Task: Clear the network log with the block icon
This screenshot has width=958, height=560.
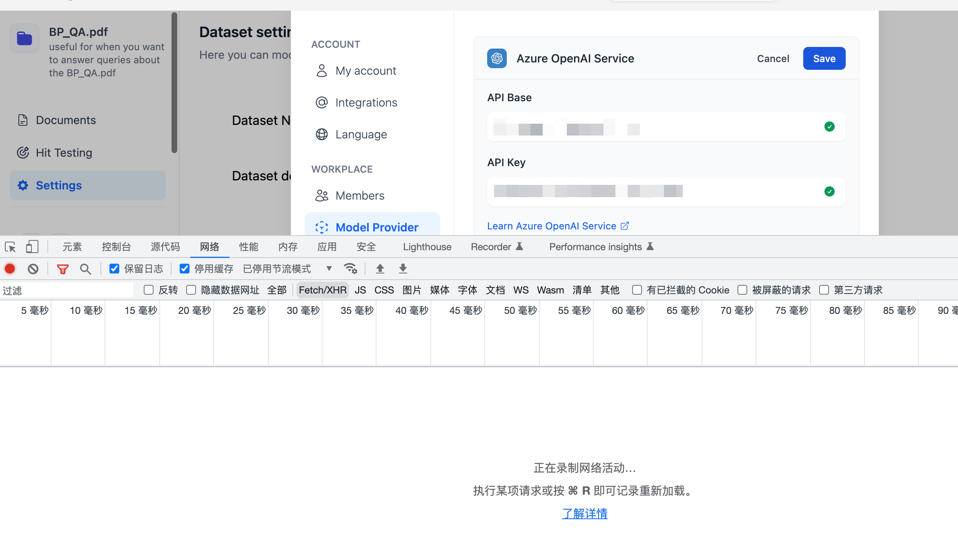Action: tap(33, 269)
